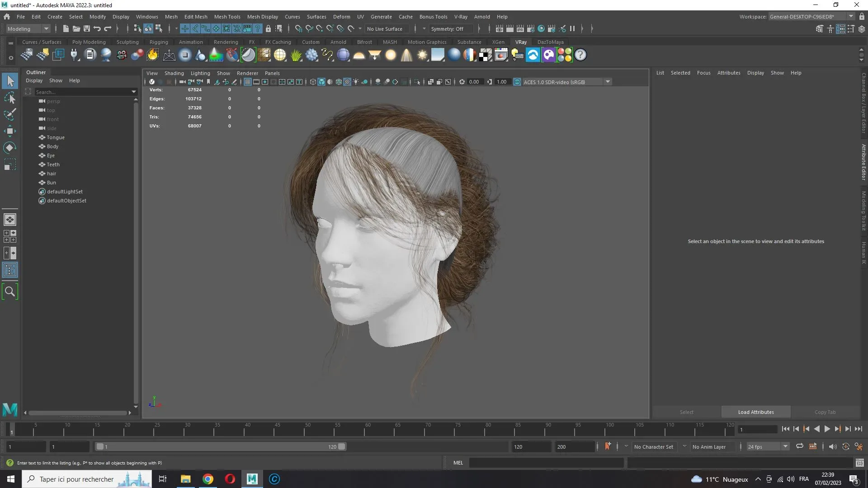Click the camera attributes icon in the viewport bar
Viewport: 868px width, 488px height.
[x=198, y=82]
